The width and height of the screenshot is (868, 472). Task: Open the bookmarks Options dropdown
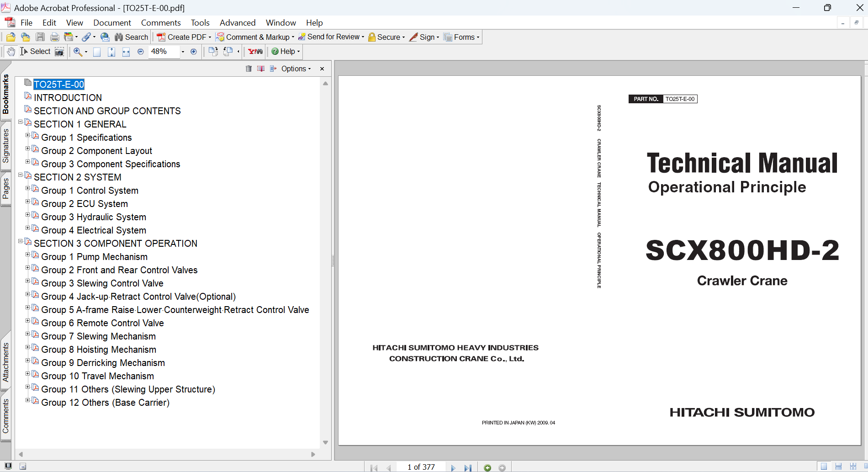tap(296, 69)
